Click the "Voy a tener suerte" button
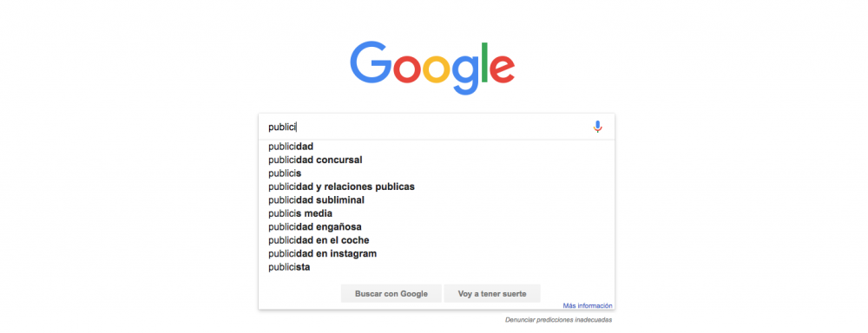The image size is (868, 333). click(x=492, y=294)
